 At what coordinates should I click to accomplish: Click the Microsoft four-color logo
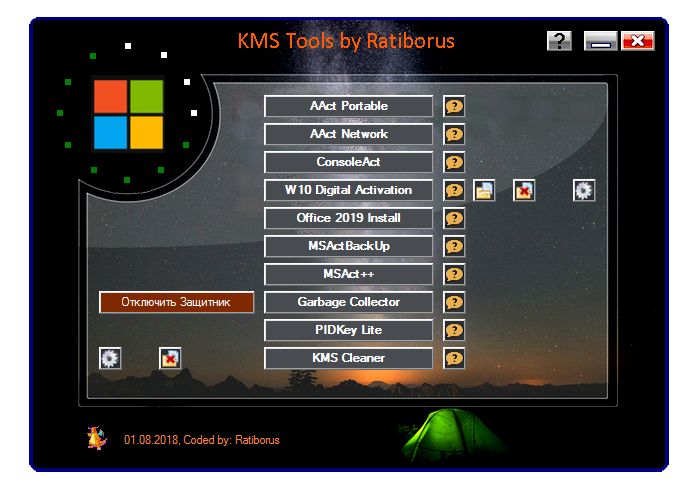coord(128,114)
